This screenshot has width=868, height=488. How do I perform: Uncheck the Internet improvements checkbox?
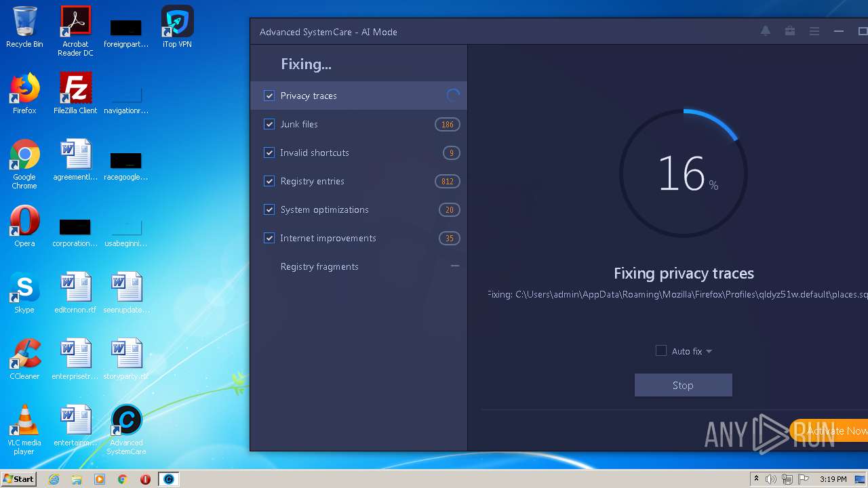pyautogui.click(x=269, y=239)
